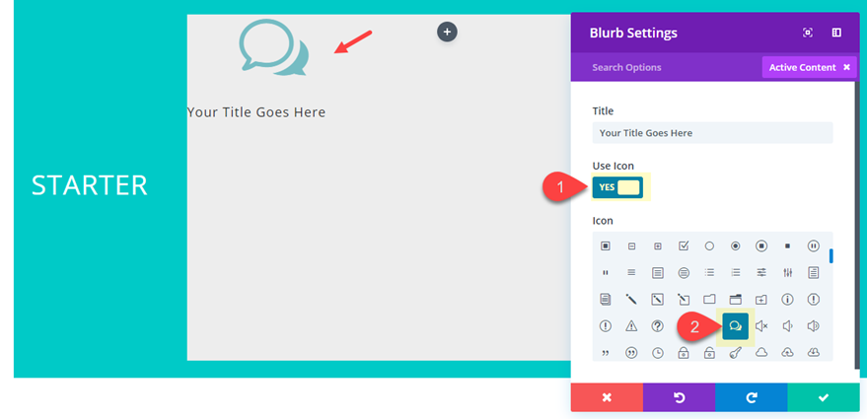Add a new module with plus button

(x=447, y=32)
